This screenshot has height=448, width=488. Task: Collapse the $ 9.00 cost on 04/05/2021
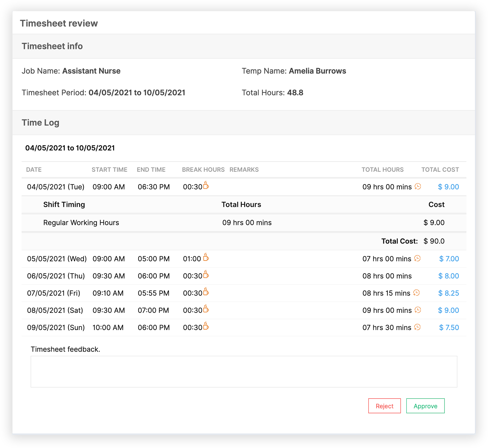tap(448, 187)
